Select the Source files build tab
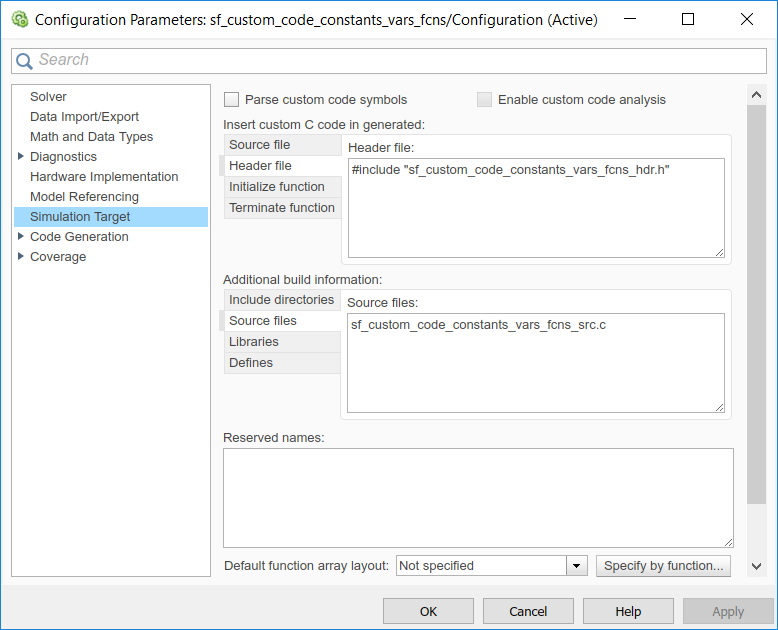Image resolution: width=778 pixels, height=630 pixels. click(x=282, y=320)
